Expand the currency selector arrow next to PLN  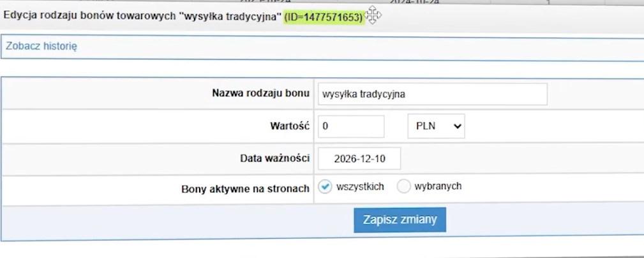pyautogui.click(x=456, y=126)
